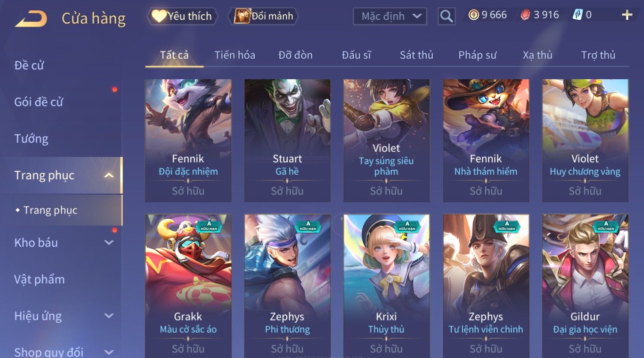Tap the red ruby icon beside 3 916
This screenshot has height=358, width=644.
(x=525, y=15)
